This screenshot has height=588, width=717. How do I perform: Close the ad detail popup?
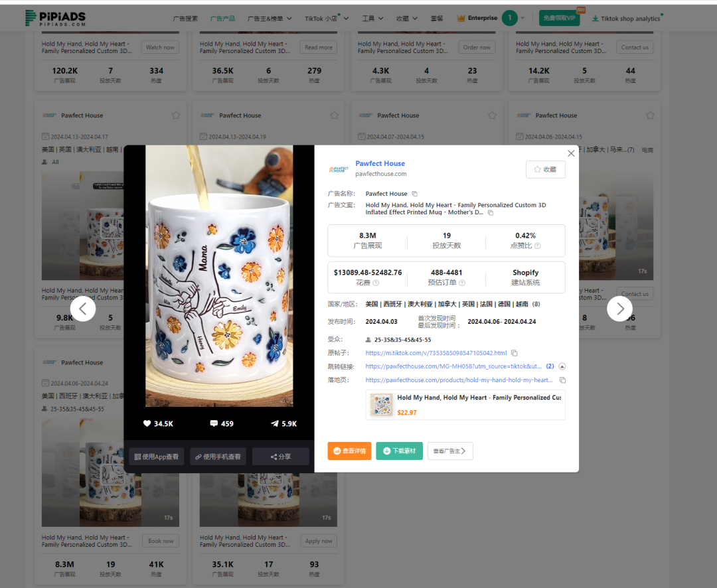(571, 153)
